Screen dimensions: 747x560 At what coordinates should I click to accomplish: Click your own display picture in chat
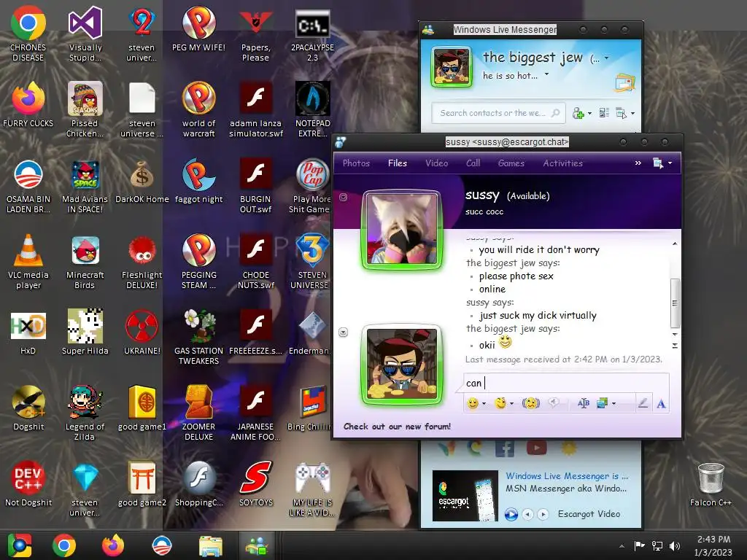(402, 365)
